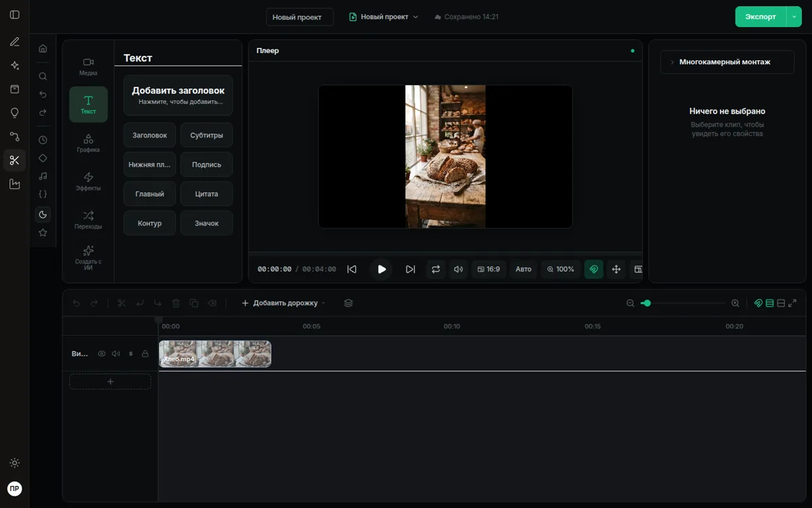Expand the Многокамерный монтаж section

727,62
